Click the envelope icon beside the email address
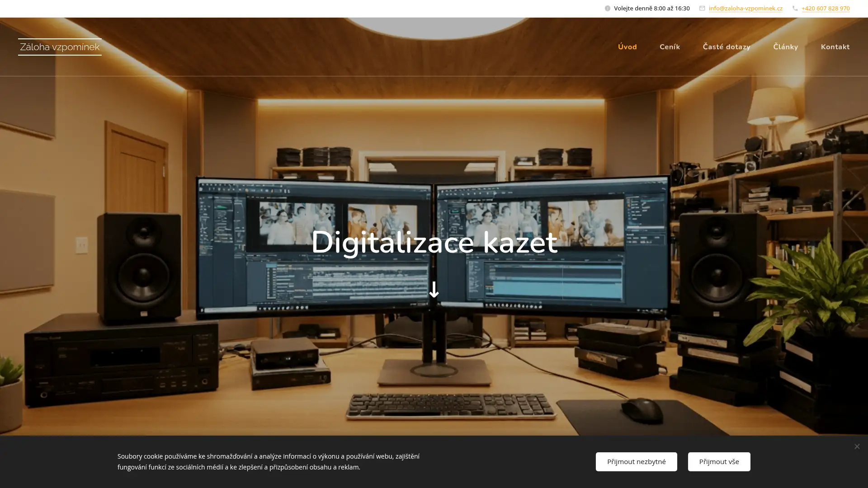The width and height of the screenshot is (868, 488). point(702,8)
